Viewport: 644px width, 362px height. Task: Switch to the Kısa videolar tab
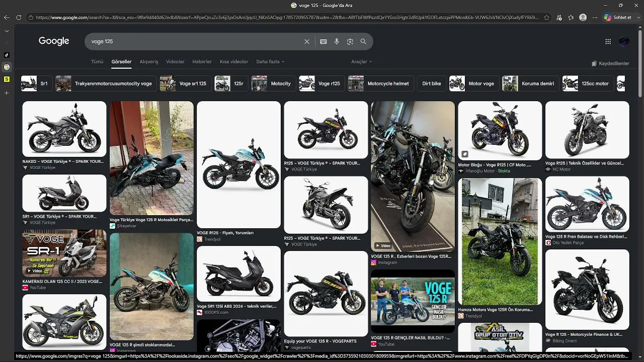click(x=234, y=62)
